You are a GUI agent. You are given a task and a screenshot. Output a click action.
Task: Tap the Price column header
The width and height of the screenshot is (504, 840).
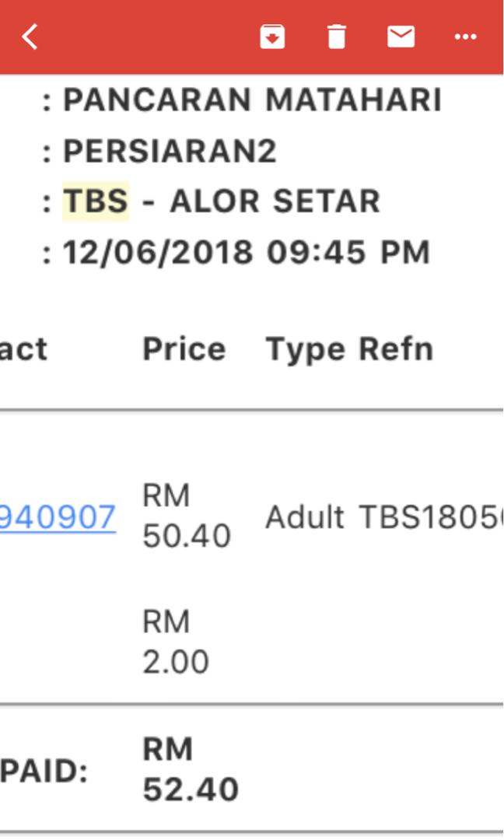[x=184, y=349]
